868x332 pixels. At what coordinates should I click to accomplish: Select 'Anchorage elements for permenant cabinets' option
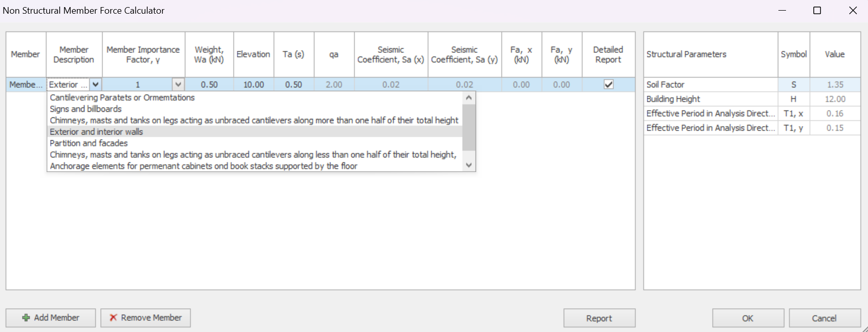tap(203, 166)
